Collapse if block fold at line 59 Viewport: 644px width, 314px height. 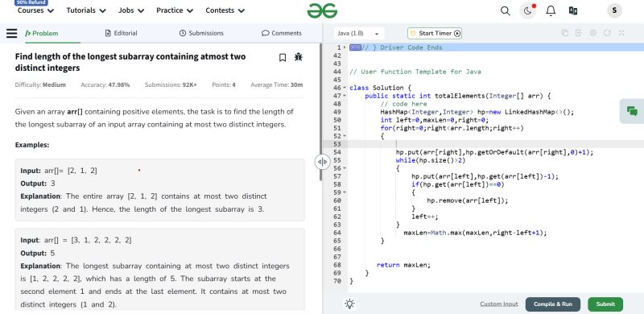pyautogui.click(x=345, y=192)
